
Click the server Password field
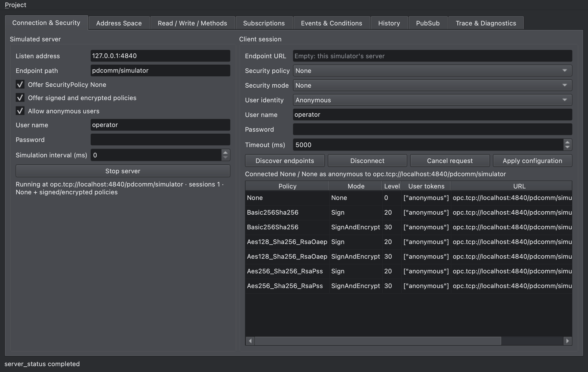coord(160,139)
